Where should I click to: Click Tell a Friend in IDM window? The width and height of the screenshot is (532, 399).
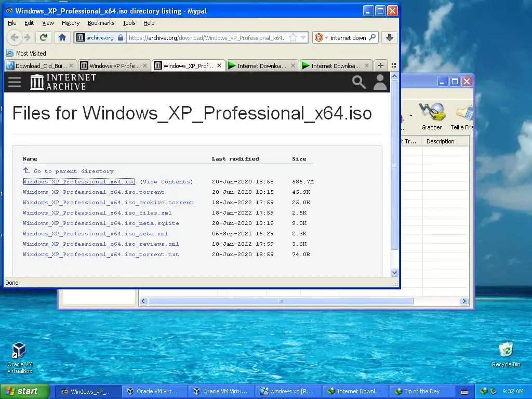[x=461, y=116]
